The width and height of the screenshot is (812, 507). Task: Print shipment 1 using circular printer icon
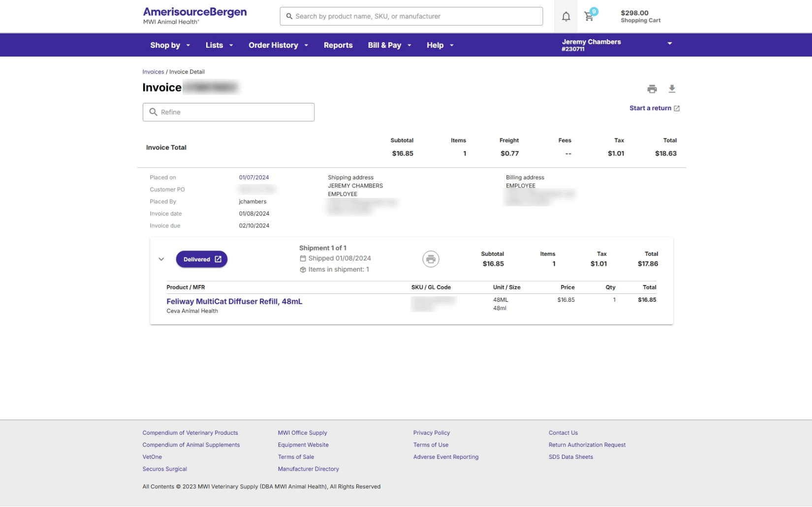[431, 259]
